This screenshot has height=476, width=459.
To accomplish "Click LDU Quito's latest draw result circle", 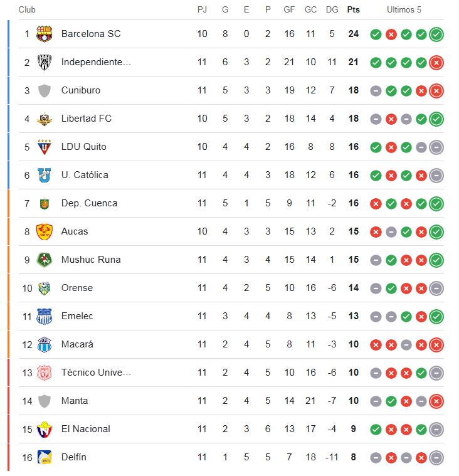I will click(436, 147).
